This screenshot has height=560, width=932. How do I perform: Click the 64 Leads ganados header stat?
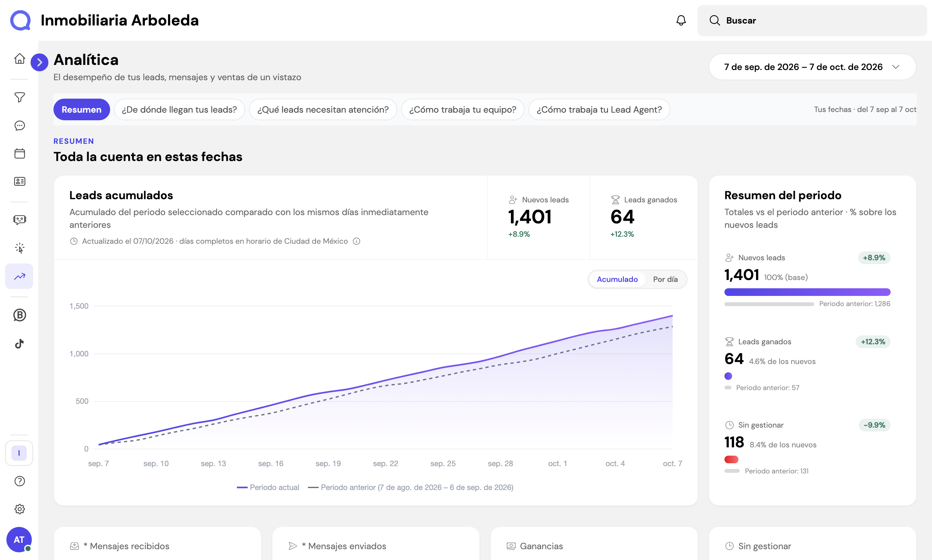point(623,217)
